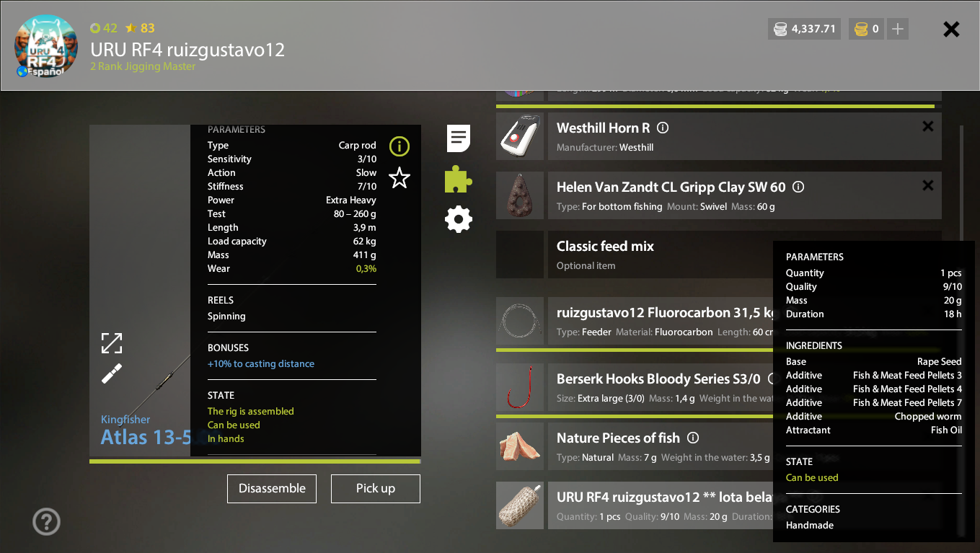Screen dimensions: 980x553
Task: Show info for Westhill Horn R
Action: (663, 128)
